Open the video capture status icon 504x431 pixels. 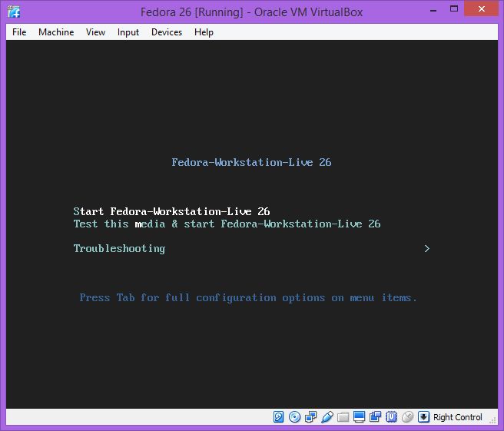tap(375, 417)
